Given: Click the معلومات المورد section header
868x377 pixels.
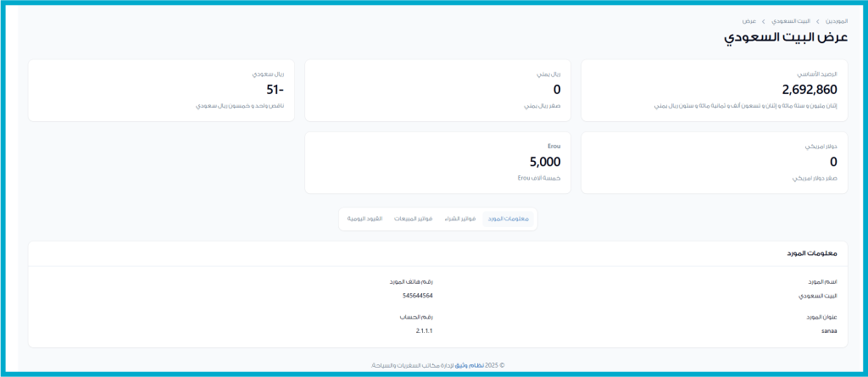Looking at the screenshot, I should click(x=813, y=254).
